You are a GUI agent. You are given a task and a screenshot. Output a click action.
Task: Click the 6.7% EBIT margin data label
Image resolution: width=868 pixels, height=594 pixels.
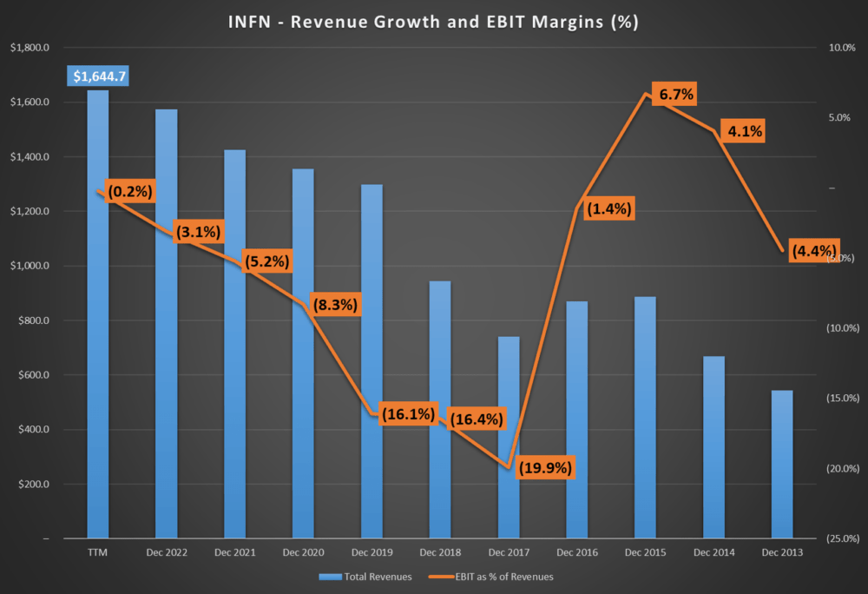(675, 94)
